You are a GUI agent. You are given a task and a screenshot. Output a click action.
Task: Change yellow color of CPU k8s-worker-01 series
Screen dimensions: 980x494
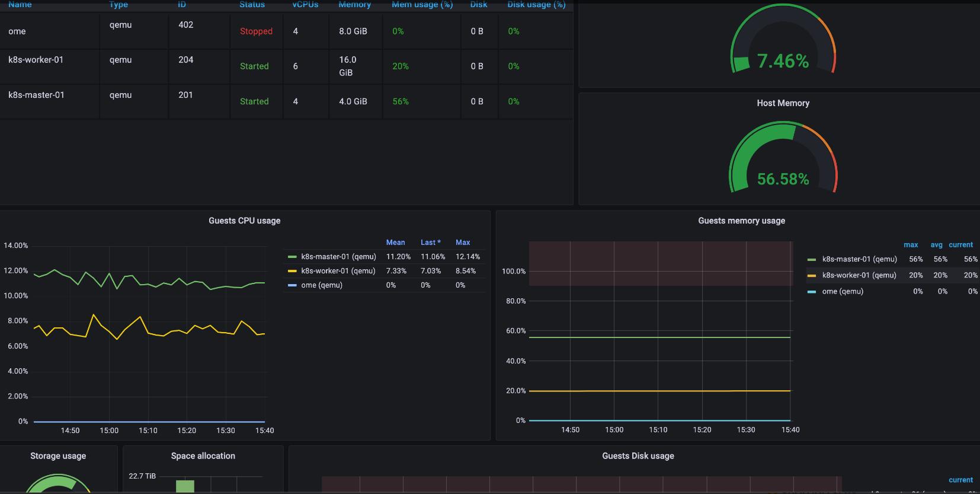click(x=292, y=271)
